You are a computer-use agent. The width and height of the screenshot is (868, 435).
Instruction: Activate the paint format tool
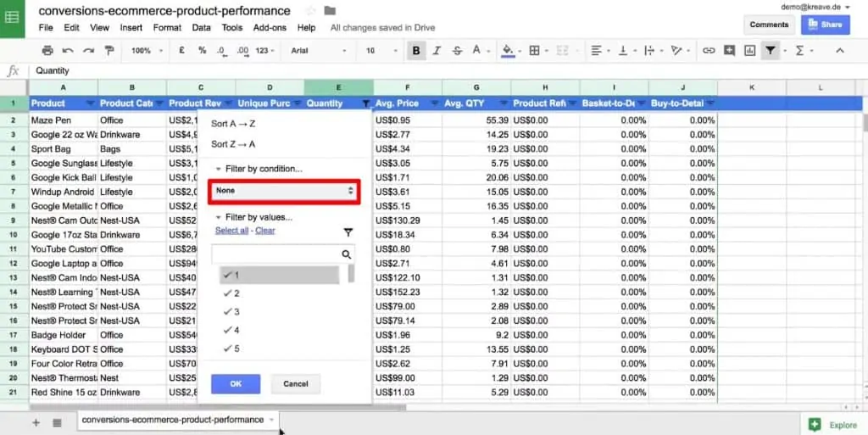click(x=109, y=50)
